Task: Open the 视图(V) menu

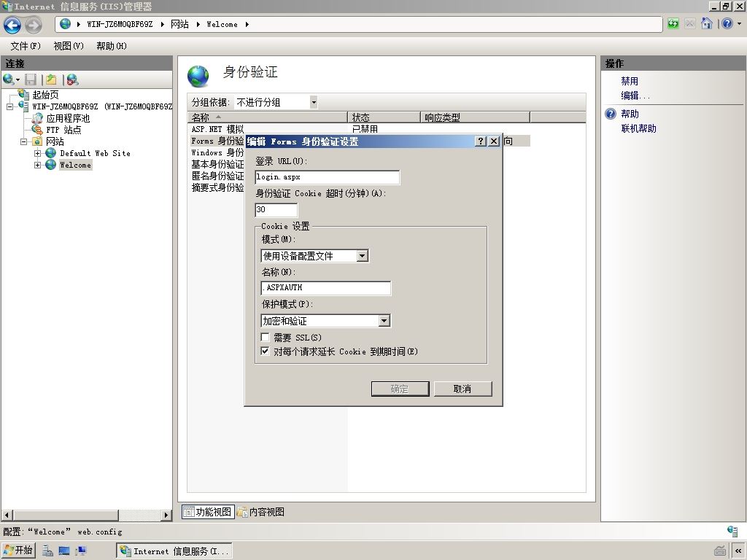Action: (68, 46)
